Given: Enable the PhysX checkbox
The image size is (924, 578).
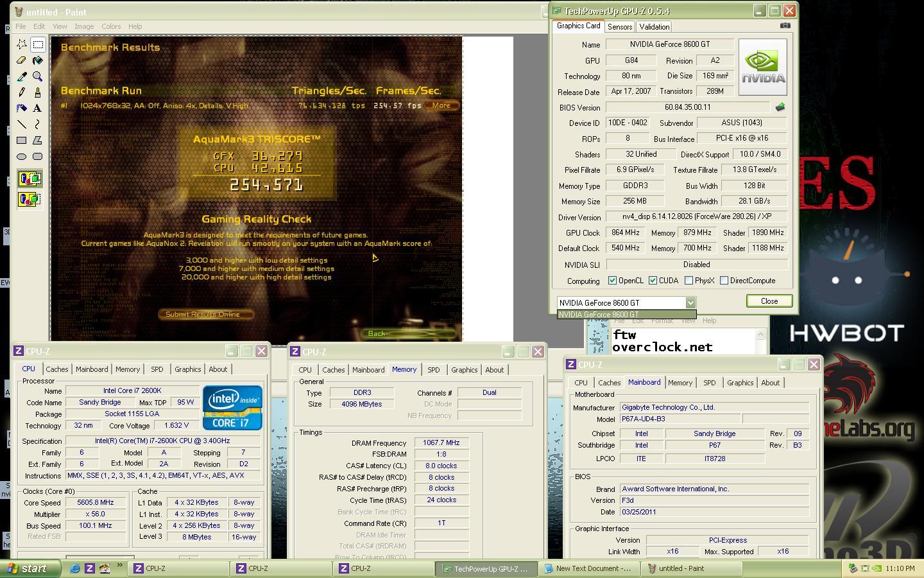Looking at the screenshot, I should coord(689,281).
